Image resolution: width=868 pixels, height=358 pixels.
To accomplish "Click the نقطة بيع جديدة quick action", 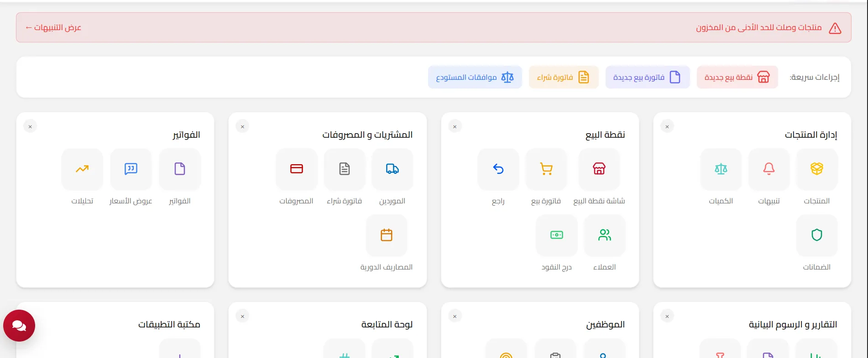I will [x=737, y=77].
